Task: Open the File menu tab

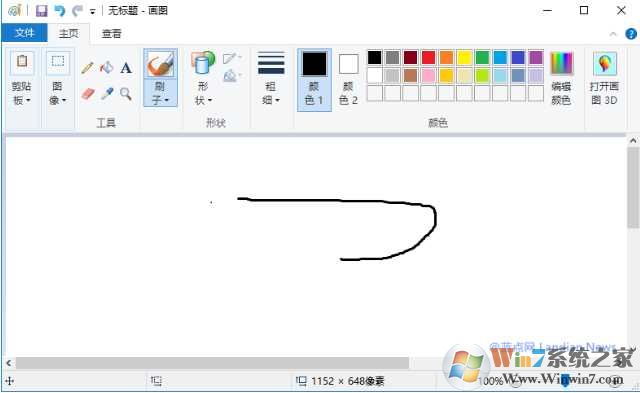Action: 24,33
